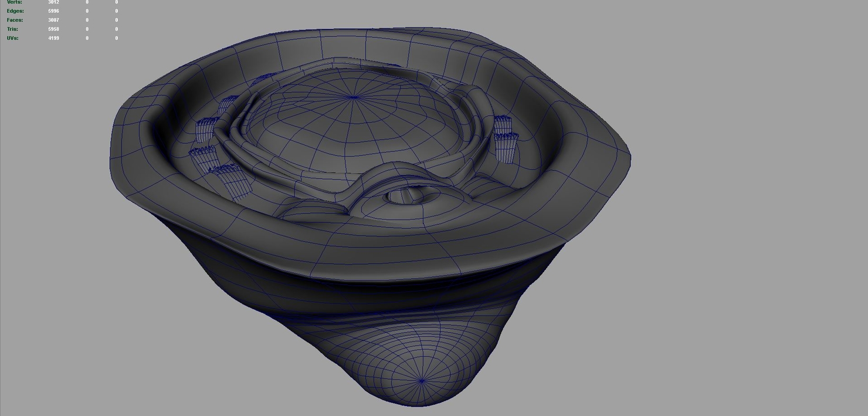Click the first zero beside the Edges count

(x=87, y=11)
